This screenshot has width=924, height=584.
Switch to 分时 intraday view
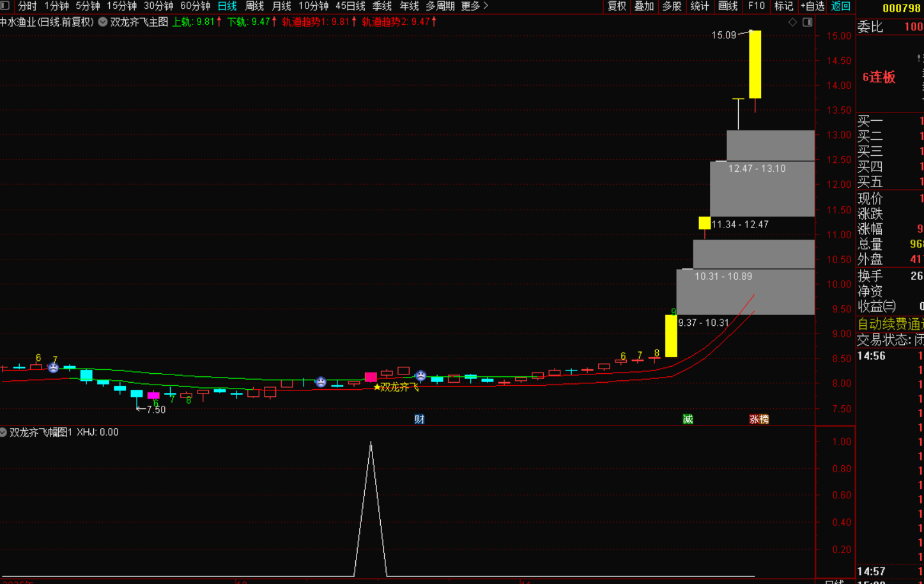click(27, 6)
